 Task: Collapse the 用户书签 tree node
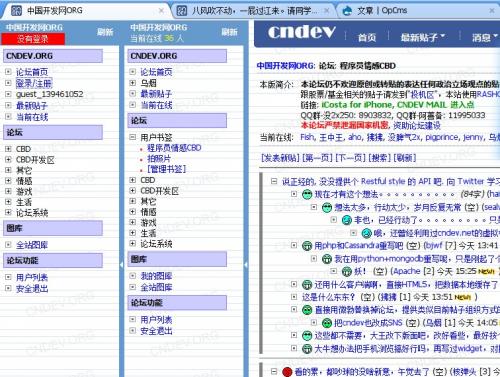(x=133, y=137)
